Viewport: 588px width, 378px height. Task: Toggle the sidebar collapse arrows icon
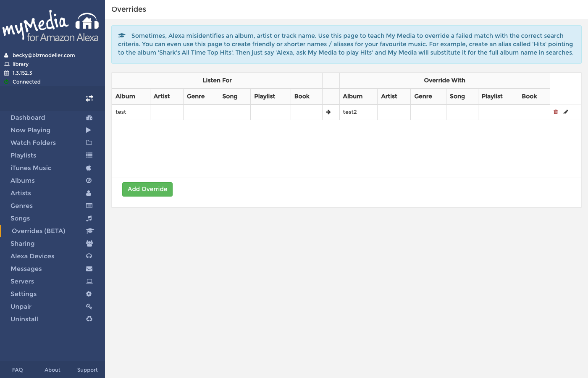pyautogui.click(x=89, y=98)
